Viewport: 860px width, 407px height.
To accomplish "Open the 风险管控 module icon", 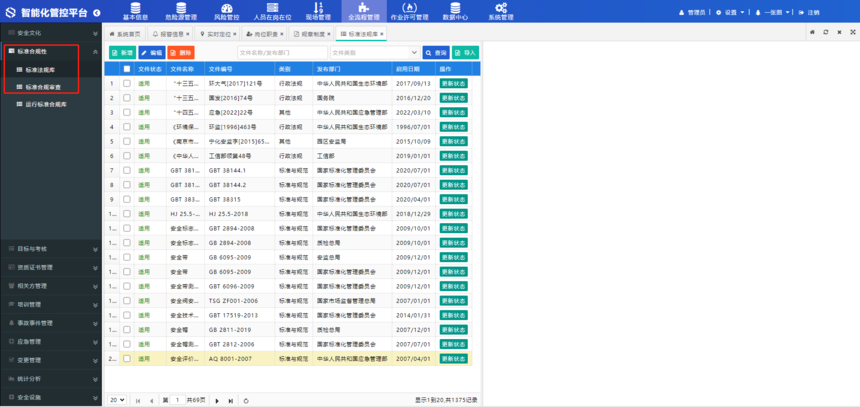I will 226,9.
